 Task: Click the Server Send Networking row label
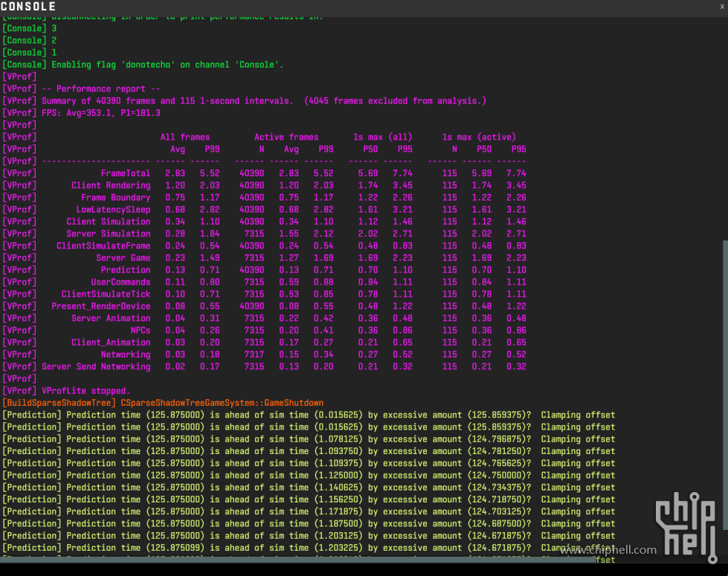coord(95,366)
